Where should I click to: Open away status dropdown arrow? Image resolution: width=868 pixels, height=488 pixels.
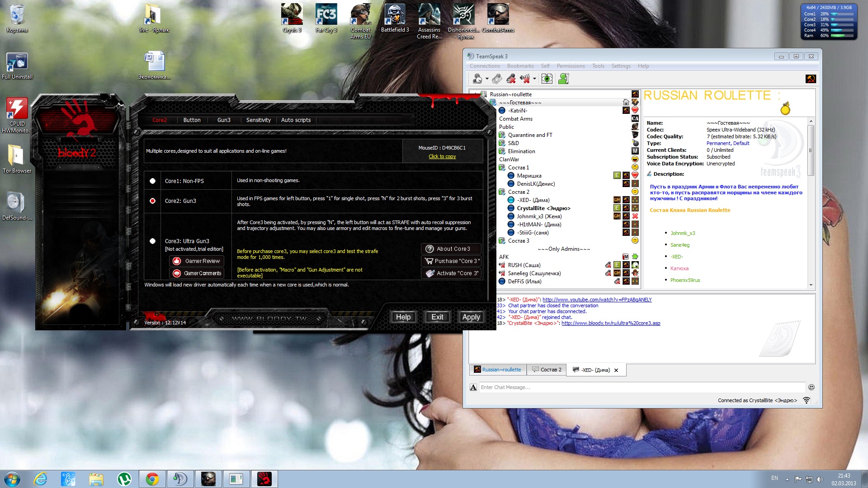[487, 79]
